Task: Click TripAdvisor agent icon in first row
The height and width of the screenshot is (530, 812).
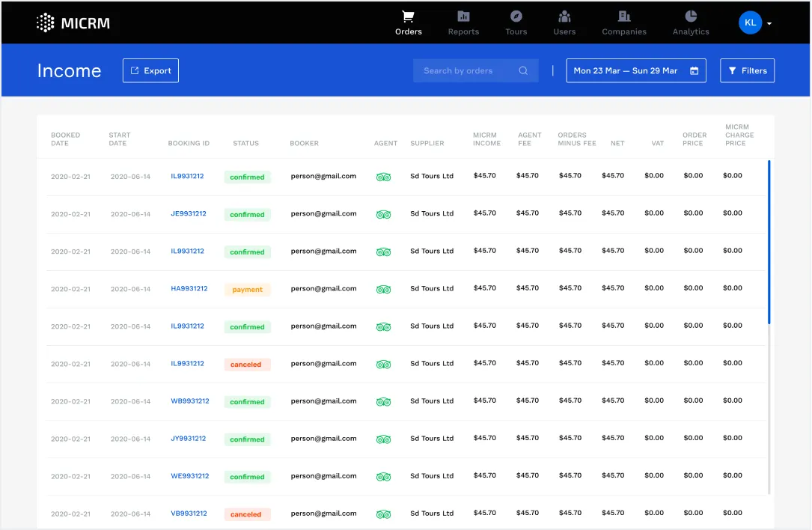Action: tap(383, 177)
